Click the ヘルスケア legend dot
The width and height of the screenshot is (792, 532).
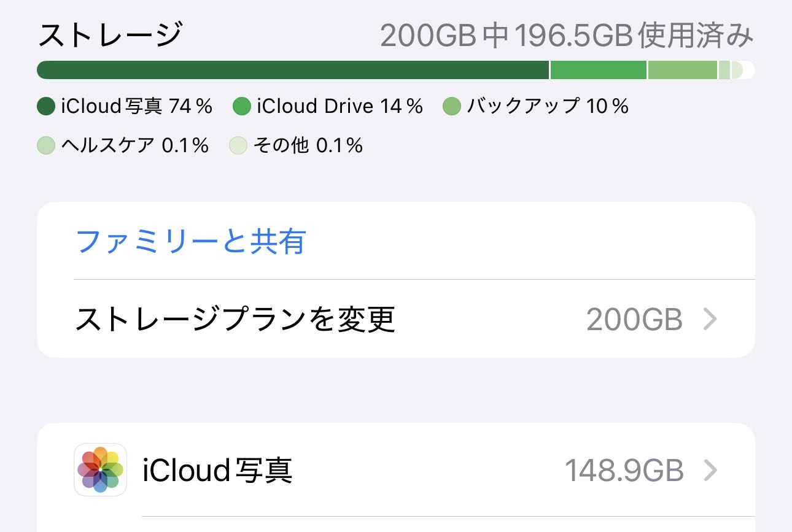[x=47, y=145]
